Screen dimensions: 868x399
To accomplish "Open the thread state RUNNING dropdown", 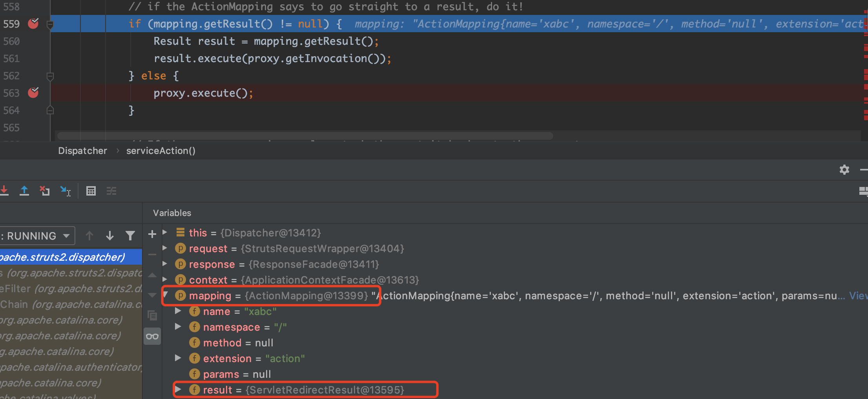I will tap(37, 236).
